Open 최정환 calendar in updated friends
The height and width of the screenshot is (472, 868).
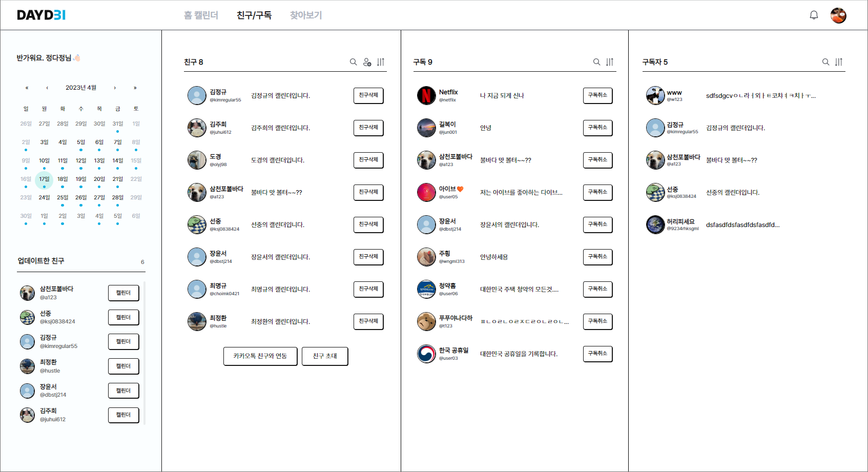pyautogui.click(x=123, y=366)
